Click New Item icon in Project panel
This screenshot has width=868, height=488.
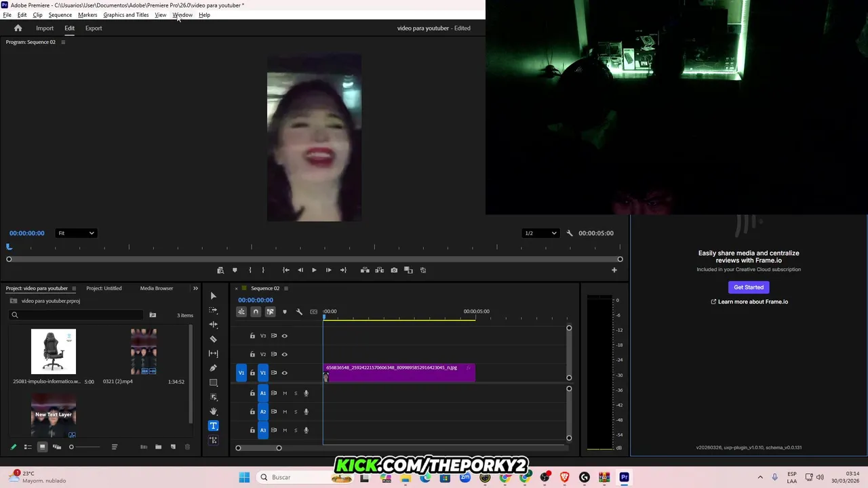(x=173, y=447)
